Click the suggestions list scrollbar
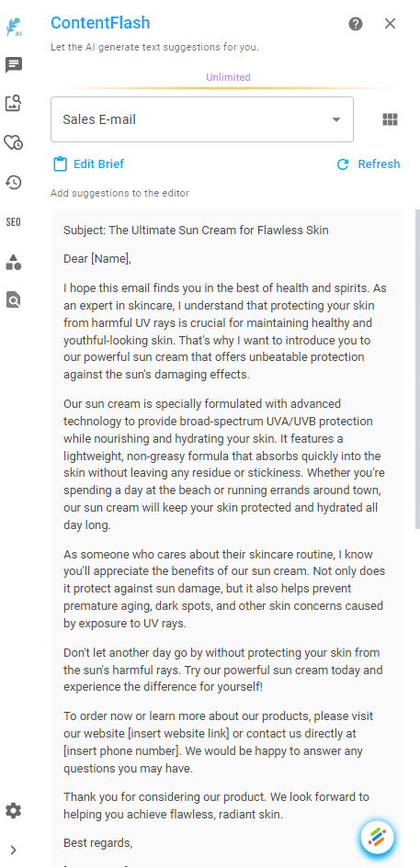This screenshot has height=868, width=420. tap(417, 368)
